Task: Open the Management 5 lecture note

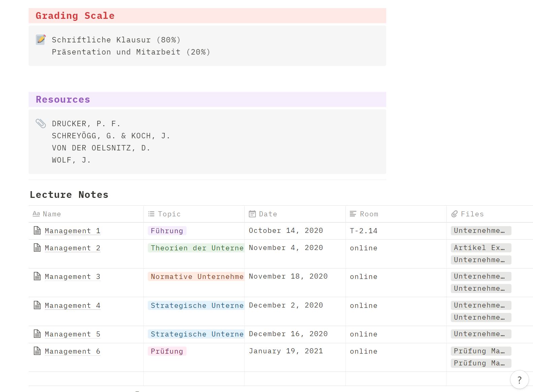Action: click(72, 334)
